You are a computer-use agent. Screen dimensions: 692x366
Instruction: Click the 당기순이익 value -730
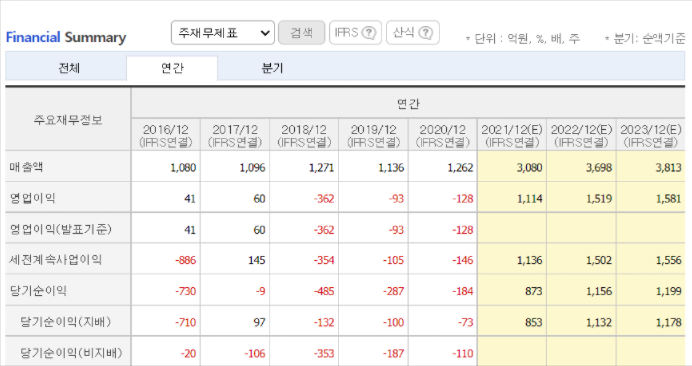(x=186, y=291)
